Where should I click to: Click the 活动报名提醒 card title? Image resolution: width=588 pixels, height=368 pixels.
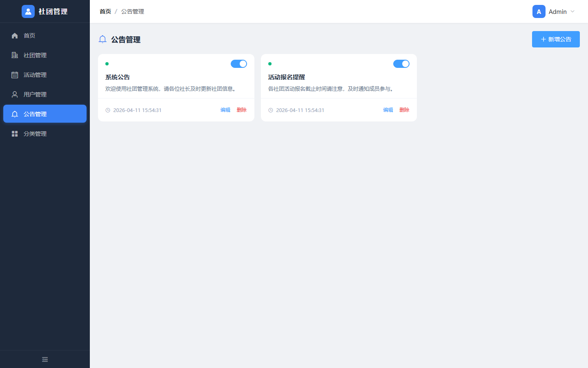(x=287, y=77)
